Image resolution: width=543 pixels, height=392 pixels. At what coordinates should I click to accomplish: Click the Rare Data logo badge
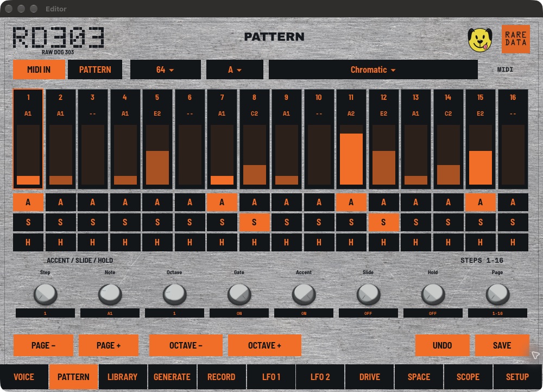[x=516, y=39]
